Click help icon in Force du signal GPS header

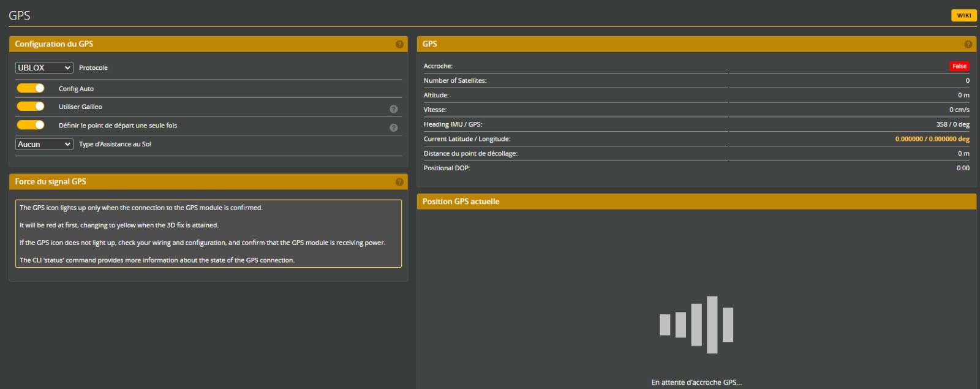(x=399, y=182)
